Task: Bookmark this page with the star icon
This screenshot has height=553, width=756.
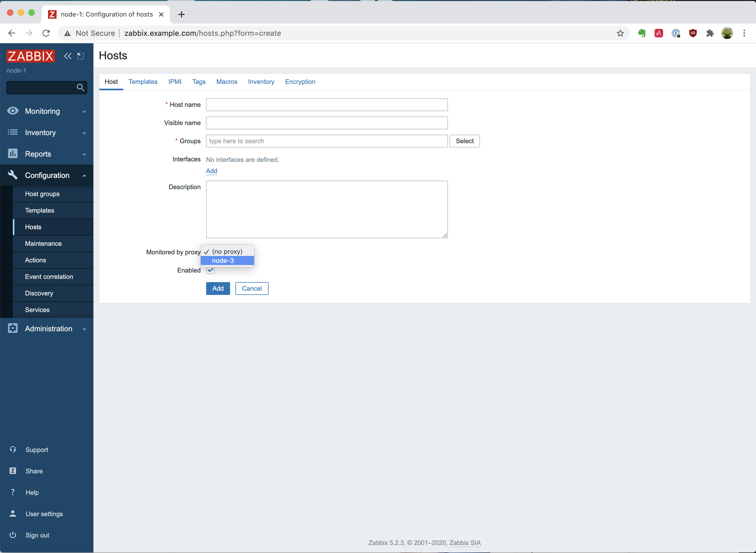Action: (x=620, y=33)
